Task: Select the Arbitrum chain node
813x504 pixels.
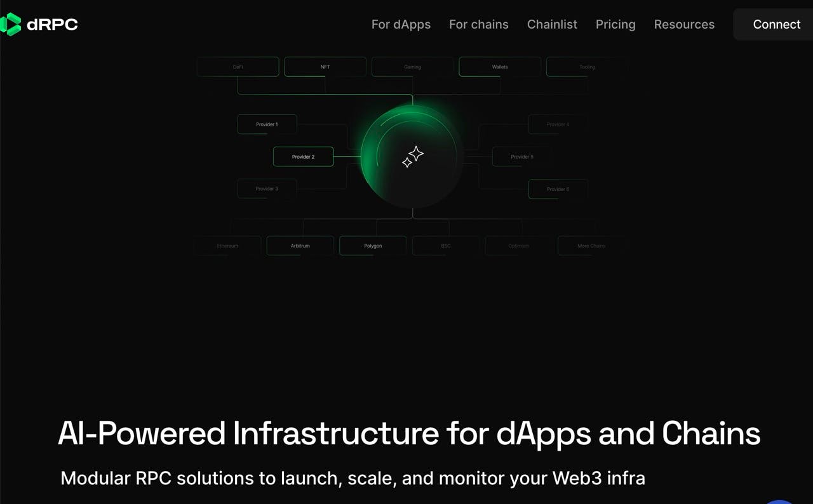Action: 300,246
